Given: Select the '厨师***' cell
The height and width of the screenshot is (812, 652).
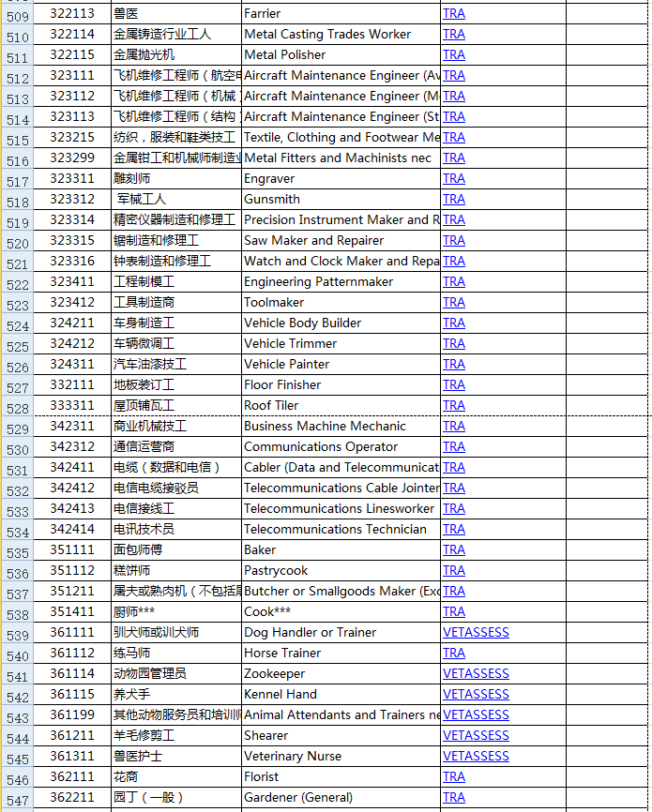Looking at the screenshot, I should [x=176, y=611].
